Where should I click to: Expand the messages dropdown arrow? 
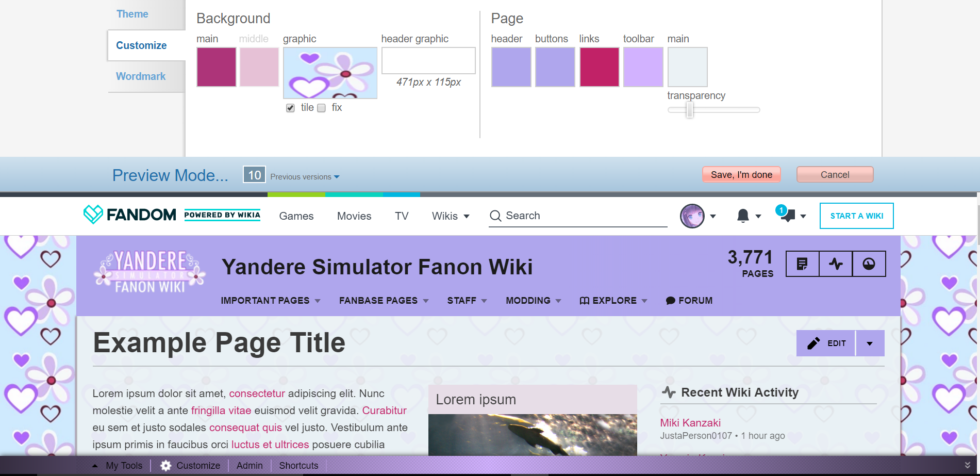click(x=803, y=217)
